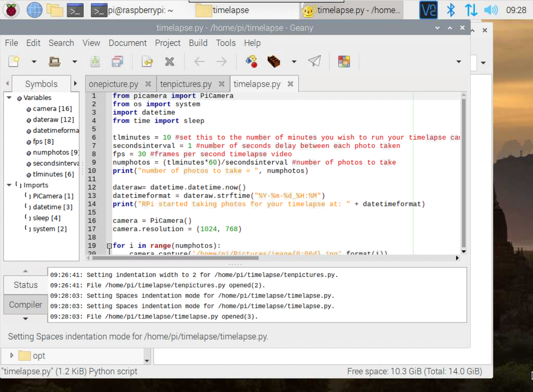Collapse the Imports tree group

9,185
